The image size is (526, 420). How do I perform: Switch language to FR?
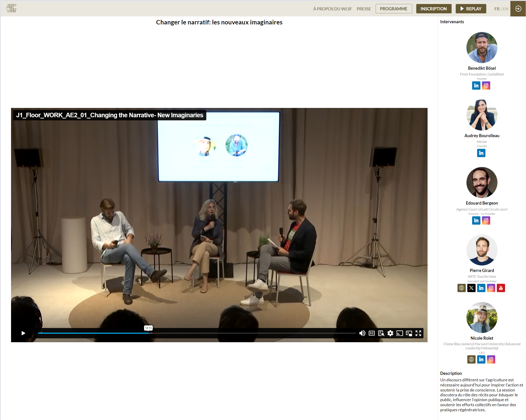(x=497, y=9)
